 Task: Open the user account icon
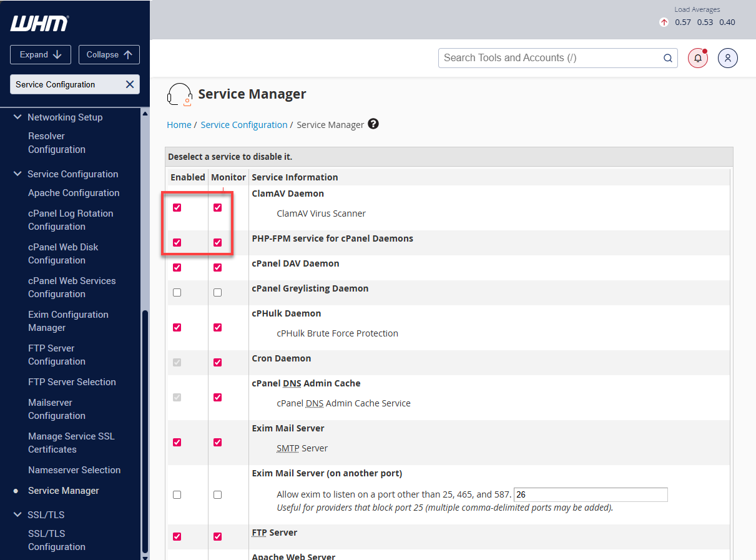tap(727, 57)
